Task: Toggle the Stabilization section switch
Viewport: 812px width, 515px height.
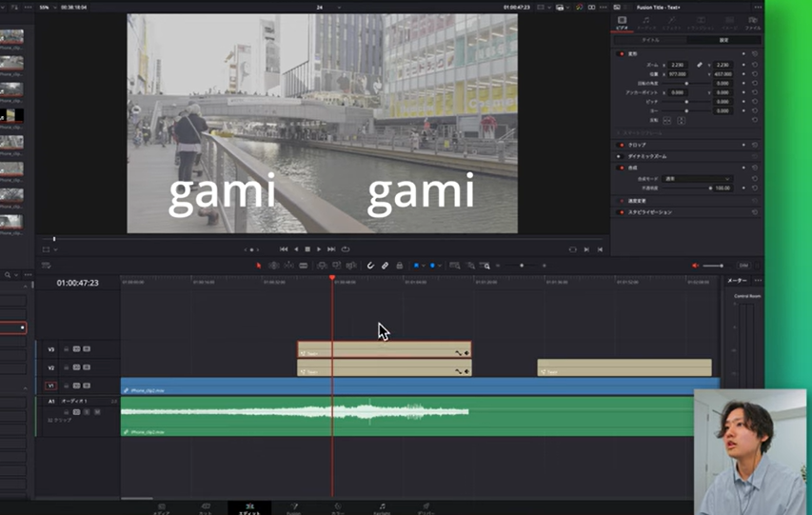Action: pos(621,212)
